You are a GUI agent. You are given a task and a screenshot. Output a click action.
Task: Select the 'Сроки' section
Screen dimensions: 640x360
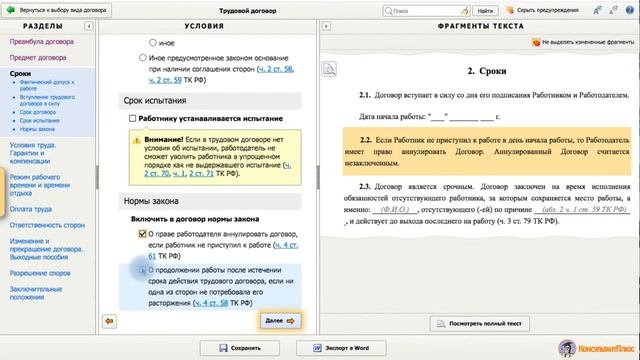click(x=20, y=73)
